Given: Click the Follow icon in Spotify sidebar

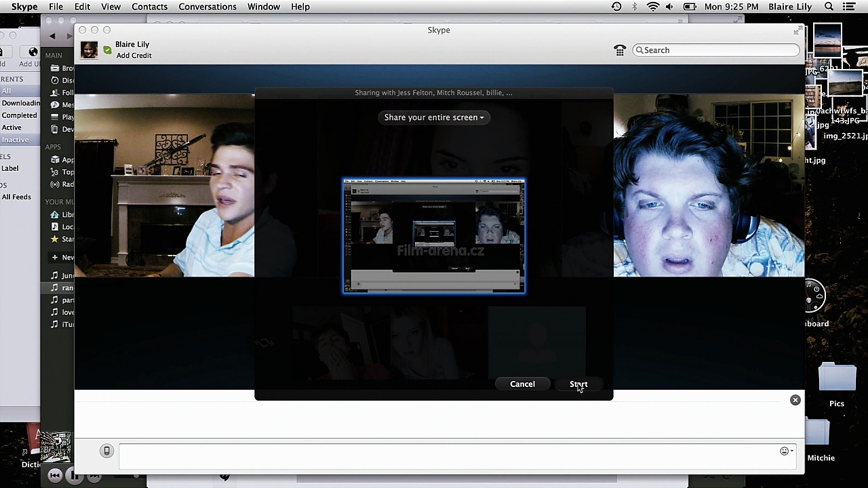Looking at the screenshot, I should point(56,92).
